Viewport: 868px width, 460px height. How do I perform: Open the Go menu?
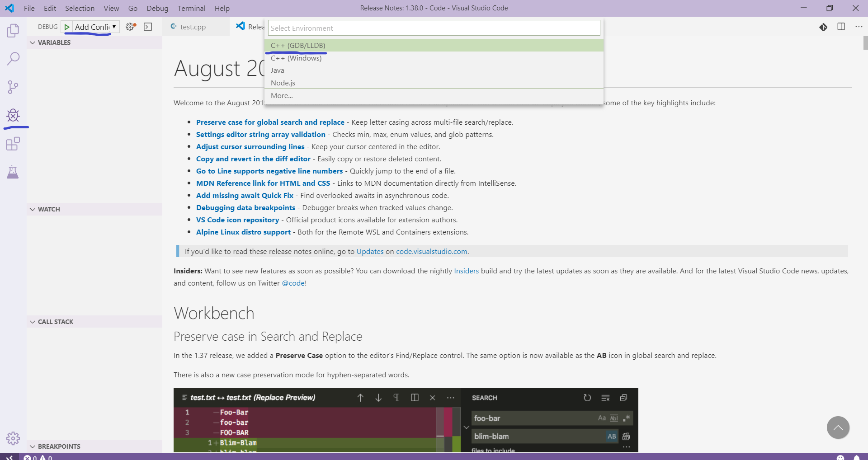[x=132, y=8]
